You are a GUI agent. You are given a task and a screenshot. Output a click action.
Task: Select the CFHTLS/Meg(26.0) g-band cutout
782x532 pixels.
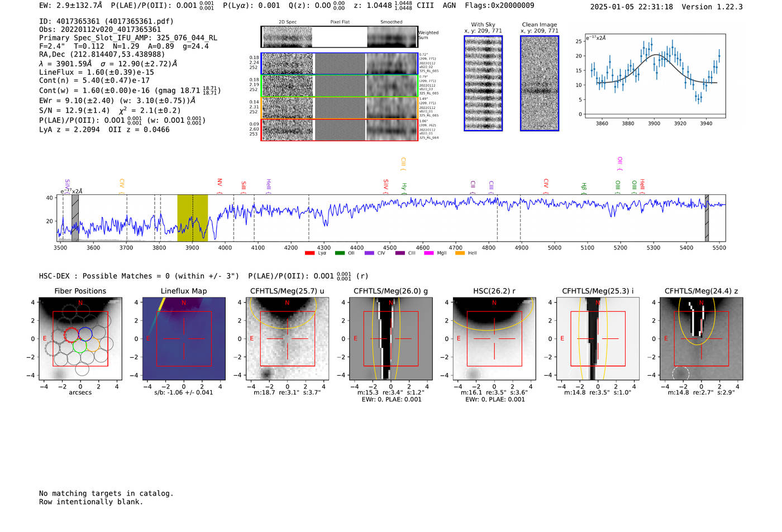(x=390, y=339)
